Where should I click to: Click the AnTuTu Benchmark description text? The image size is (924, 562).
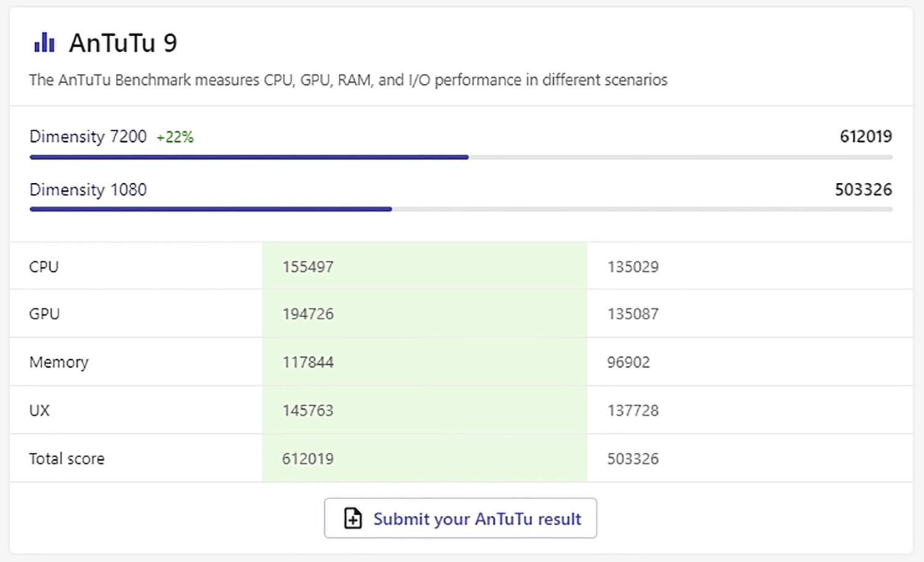pyautogui.click(x=348, y=80)
